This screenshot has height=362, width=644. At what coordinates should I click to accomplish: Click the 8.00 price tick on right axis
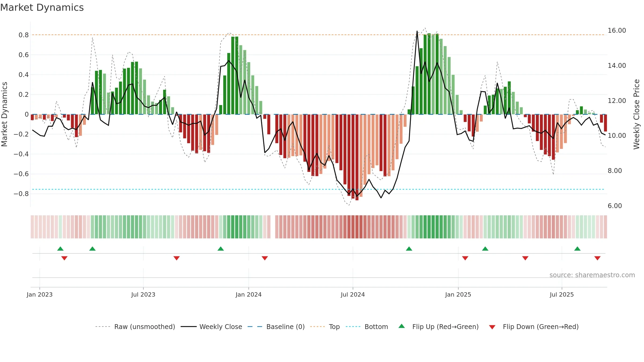point(615,171)
